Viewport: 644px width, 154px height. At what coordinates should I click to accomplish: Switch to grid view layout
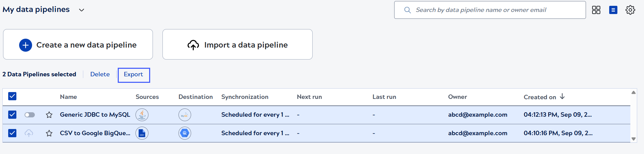[x=596, y=10]
